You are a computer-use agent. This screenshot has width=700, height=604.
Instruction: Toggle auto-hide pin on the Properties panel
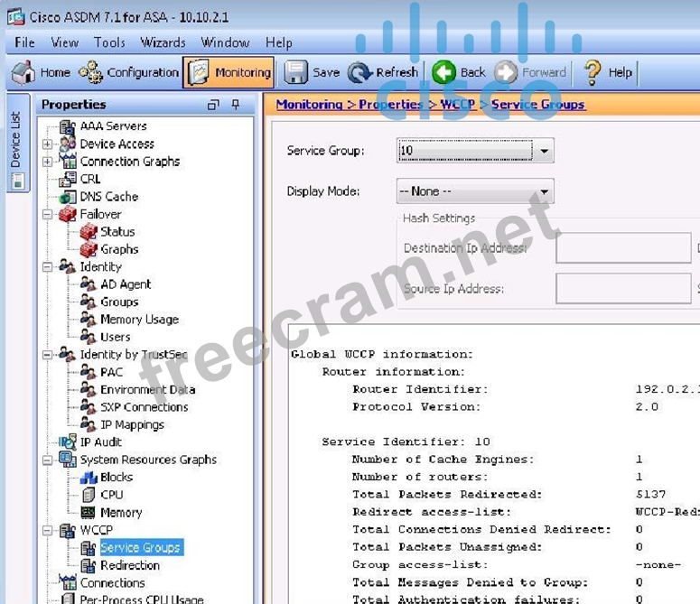(236, 105)
